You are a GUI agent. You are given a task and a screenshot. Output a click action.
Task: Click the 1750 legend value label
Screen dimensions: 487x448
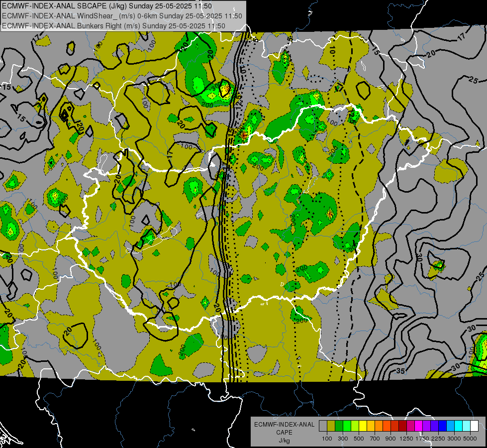coord(422,439)
